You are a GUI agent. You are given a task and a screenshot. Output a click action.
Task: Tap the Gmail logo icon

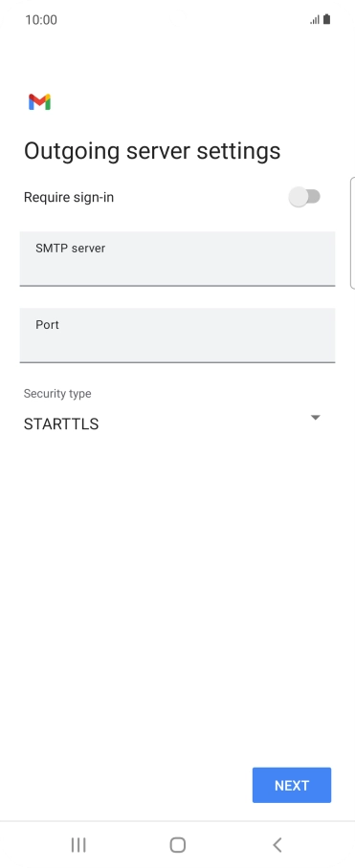click(40, 102)
